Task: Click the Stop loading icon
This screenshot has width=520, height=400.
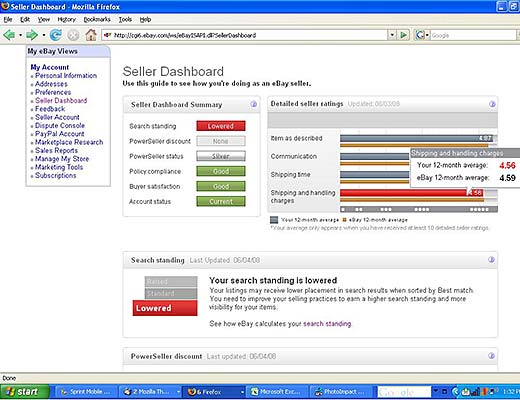Action: (x=73, y=35)
